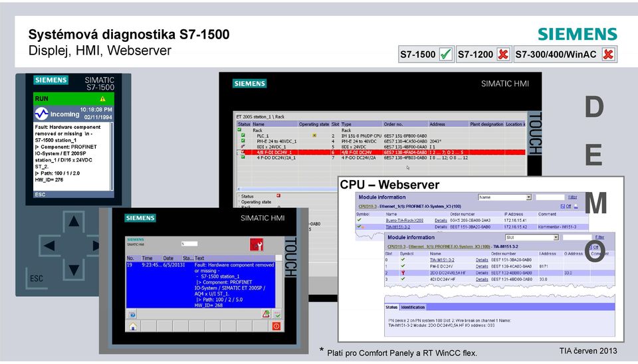Click the alarm help question-mark icon
Screen dimensions: 638x364
click(132, 314)
